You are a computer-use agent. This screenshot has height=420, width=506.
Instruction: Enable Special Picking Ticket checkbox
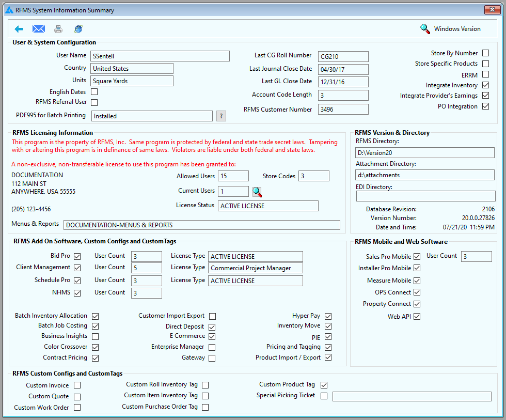coord(324,396)
